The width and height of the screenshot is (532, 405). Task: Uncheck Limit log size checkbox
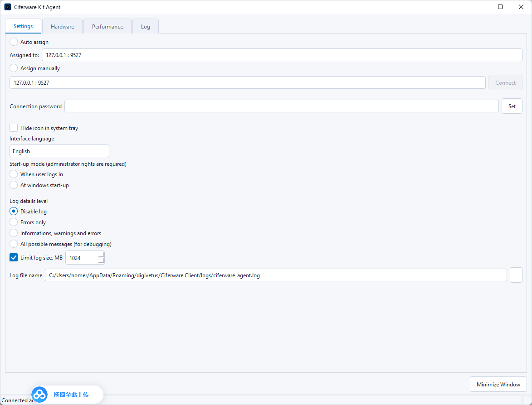pos(14,258)
